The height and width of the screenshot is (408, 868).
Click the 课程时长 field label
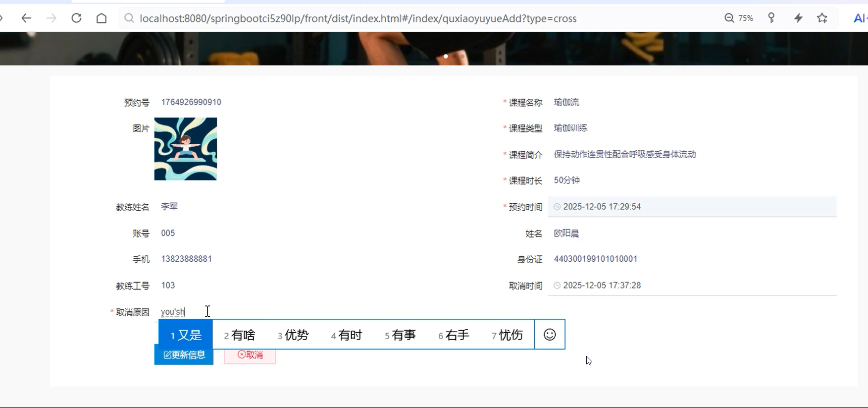click(x=526, y=180)
